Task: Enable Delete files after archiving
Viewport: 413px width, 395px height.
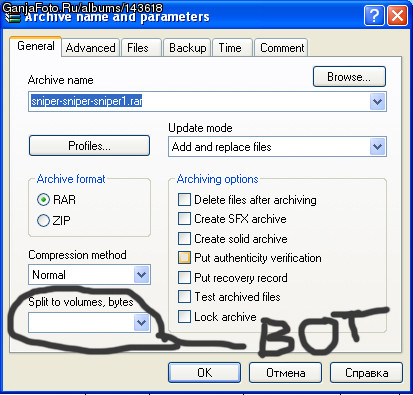Action: point(184,200)
